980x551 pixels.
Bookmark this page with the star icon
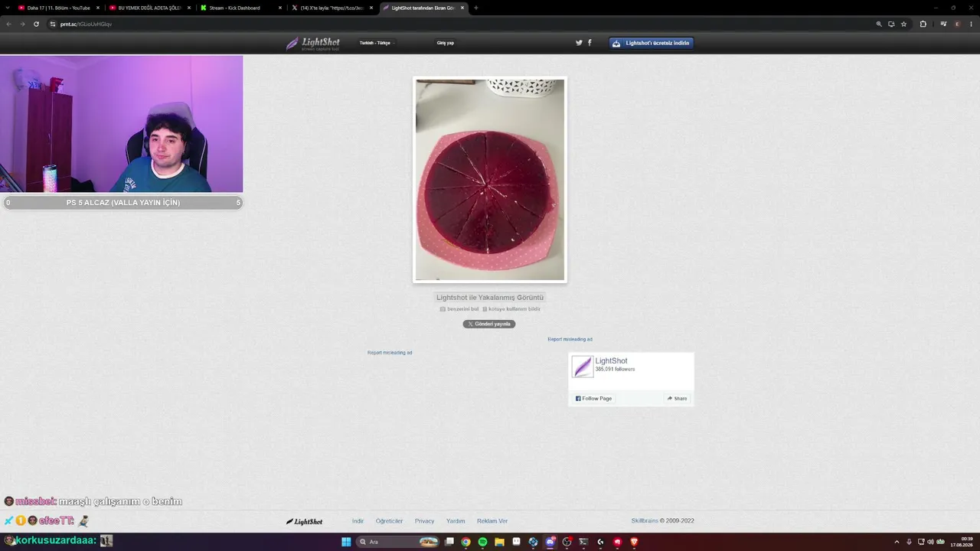[x=903, y=24]
